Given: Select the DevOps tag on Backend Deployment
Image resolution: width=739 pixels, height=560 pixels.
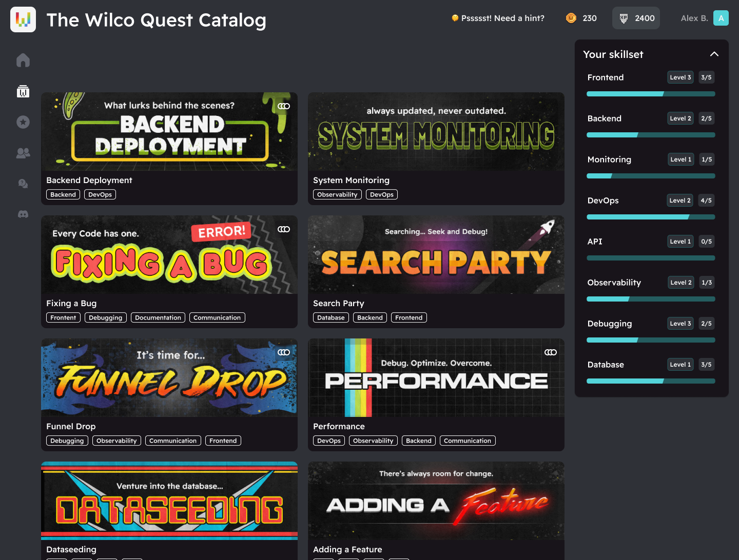Looking at the screenshot, I should point(100,194).
